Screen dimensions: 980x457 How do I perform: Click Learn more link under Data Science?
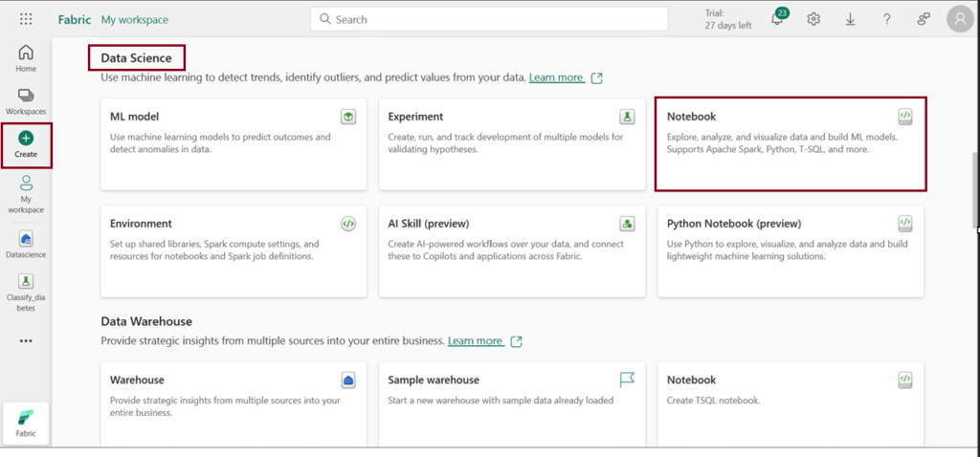[556, 77]
